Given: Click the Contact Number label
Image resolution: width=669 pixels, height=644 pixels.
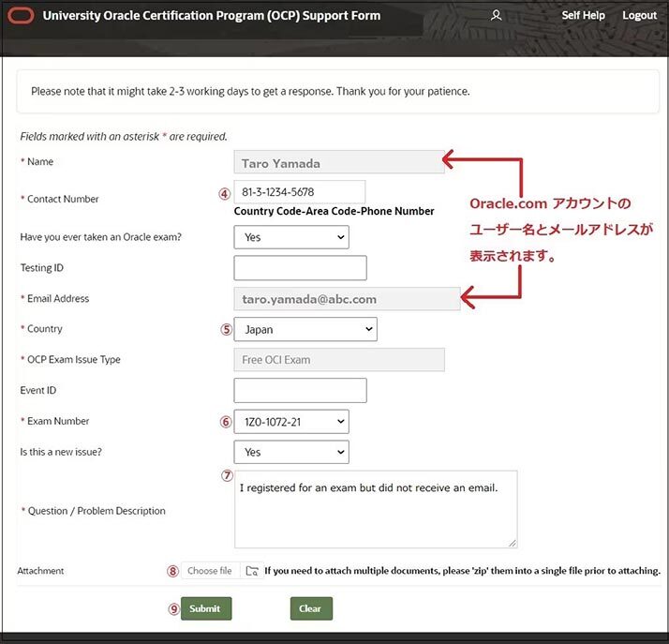Looking at the screenshot, I should pos(63,199).
